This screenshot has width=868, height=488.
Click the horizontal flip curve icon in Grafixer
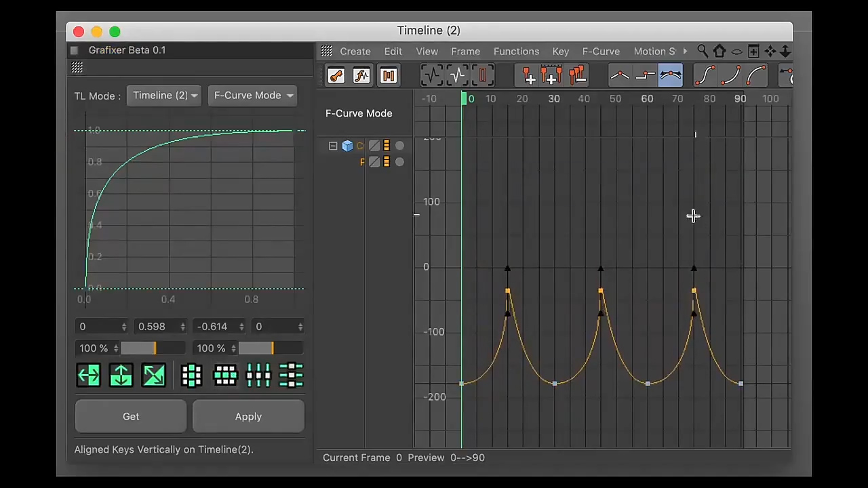click(x=89, y=375)
